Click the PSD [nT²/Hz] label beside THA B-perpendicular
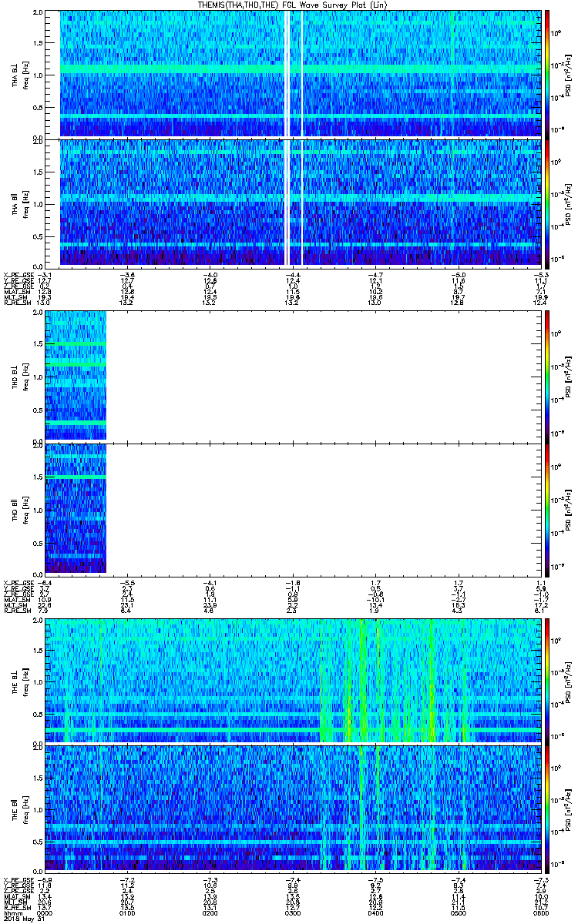Image resolution: width=578 pixels, height=924 pixels. point(569,74)
